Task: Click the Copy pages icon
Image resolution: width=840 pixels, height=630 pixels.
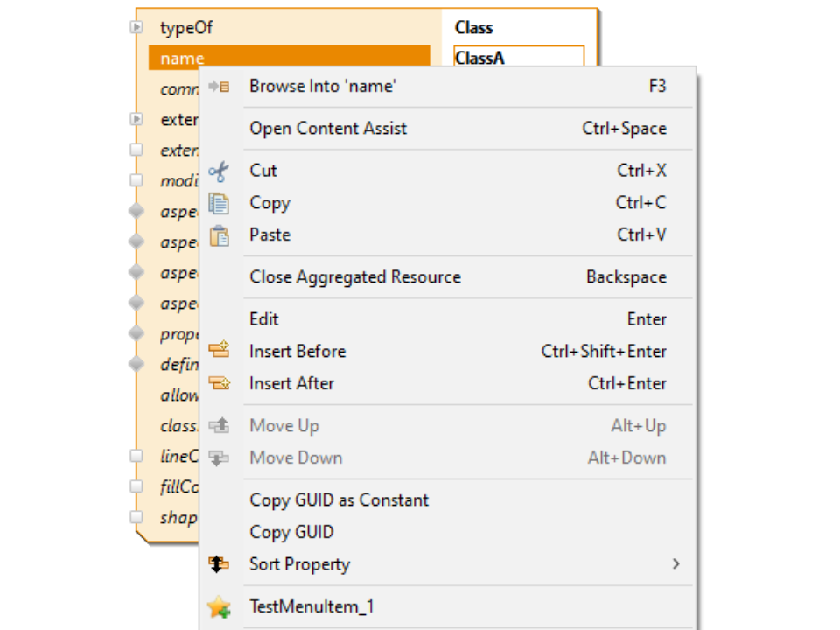Action: click(x=219, y=203)
